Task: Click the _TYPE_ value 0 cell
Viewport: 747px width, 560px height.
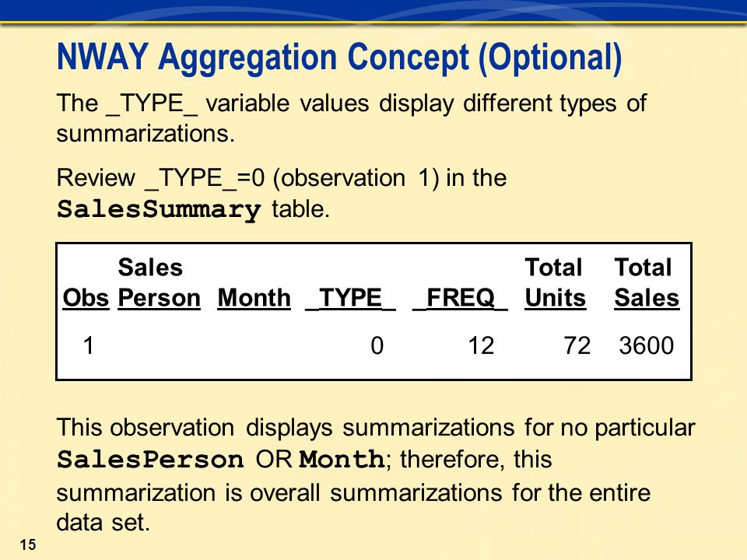Action: tap(377, 345)
